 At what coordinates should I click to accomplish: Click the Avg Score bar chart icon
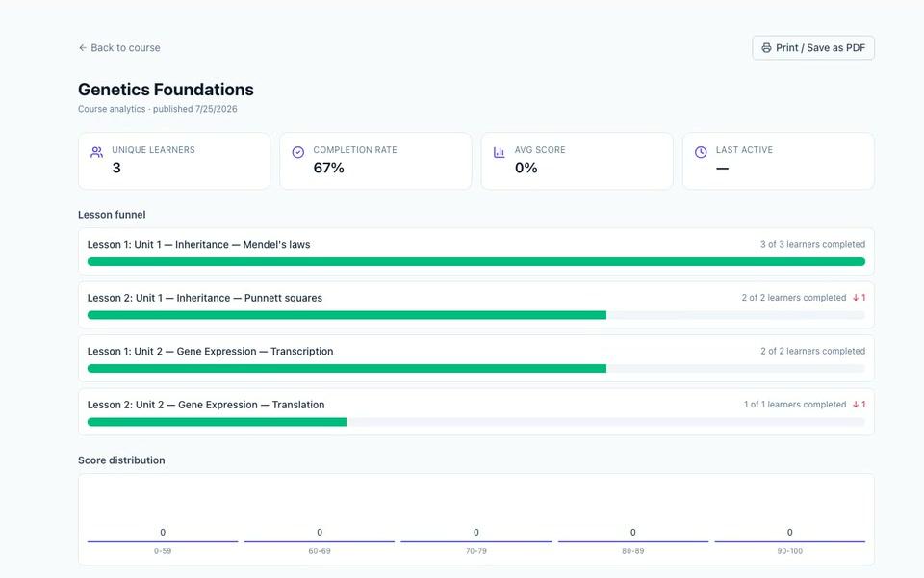pyautogui.click(x=500, y=152)
